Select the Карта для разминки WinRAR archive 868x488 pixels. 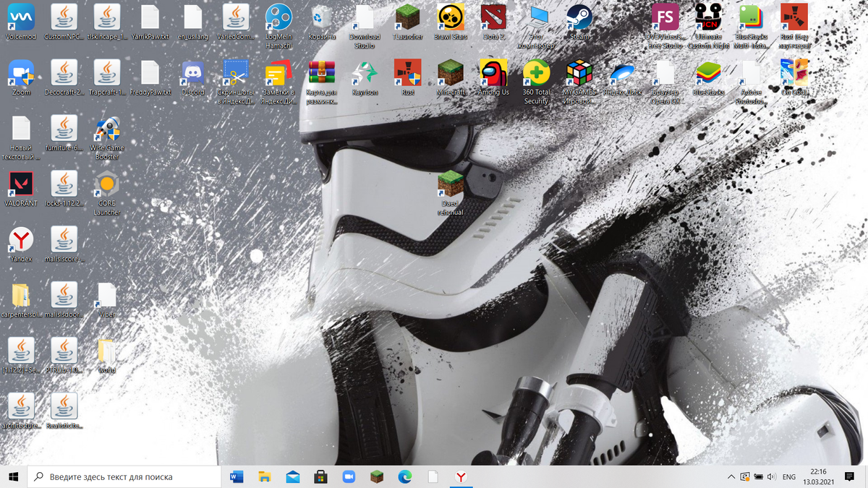(322, 82)
